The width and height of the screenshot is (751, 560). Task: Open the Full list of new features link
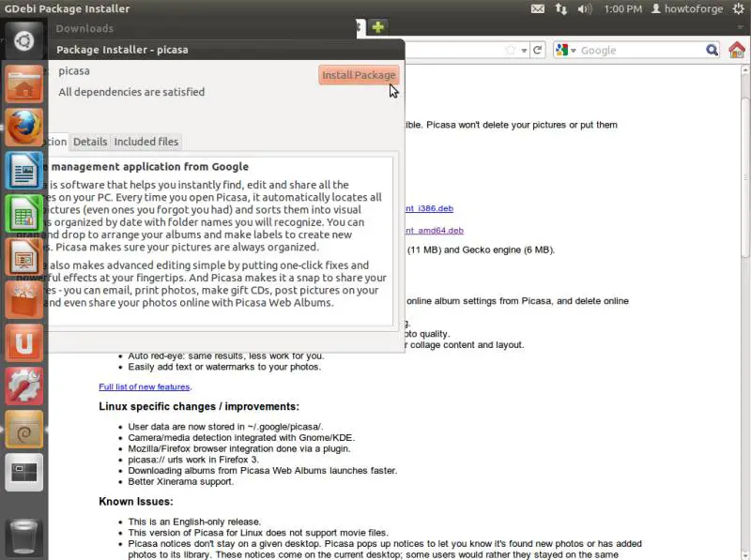pyautogui.click(x=145, y=386)
